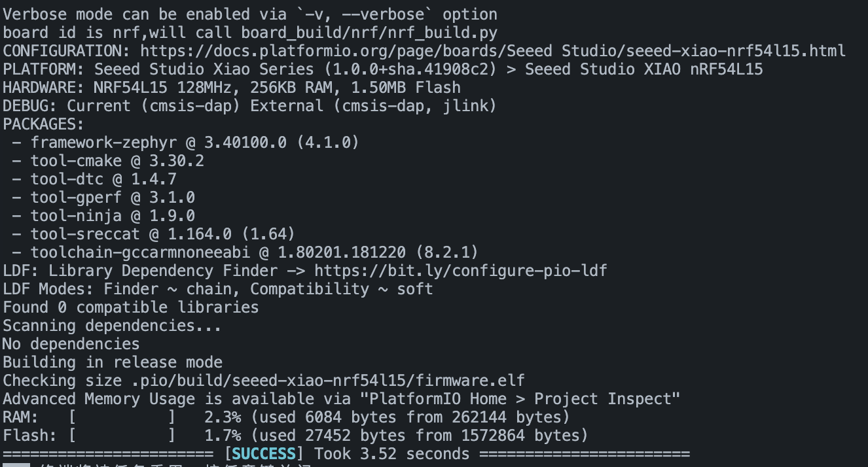Click the "Building in release mode" line
The width and height of the screenshot is (868, 467).
(113, 362)
